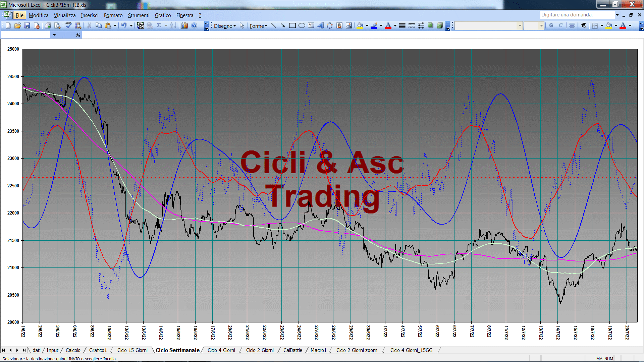Click in the Digitare una domanda help box
Screen dimensions: 644x362
pos(577,15)
